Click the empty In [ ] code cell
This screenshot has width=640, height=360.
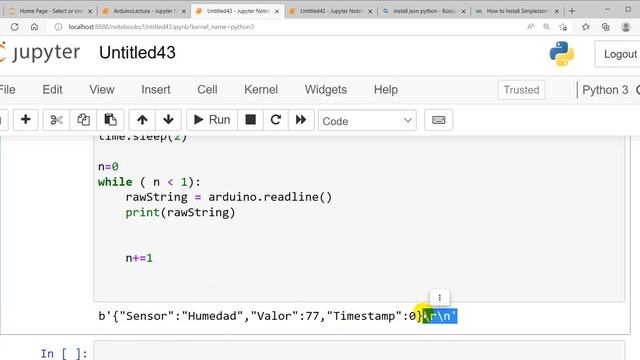click(359, 351)
